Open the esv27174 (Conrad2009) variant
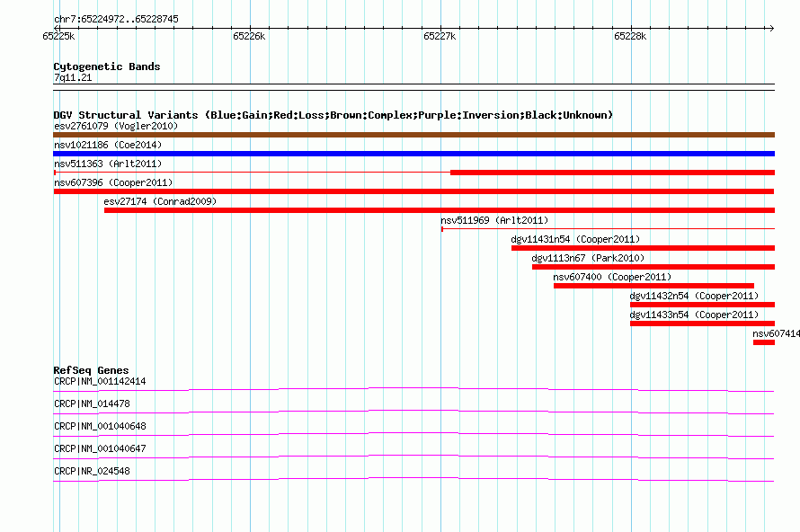The width and height of the screenshot is (800, 532). [439, 210]
